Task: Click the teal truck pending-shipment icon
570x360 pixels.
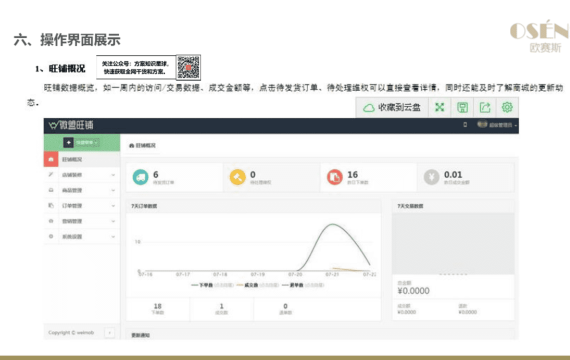Action: click(x=141, y=177)
